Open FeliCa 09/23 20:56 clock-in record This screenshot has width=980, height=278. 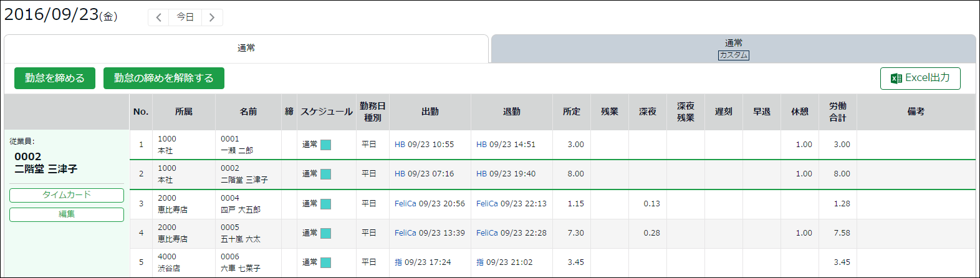click(430, 204)
